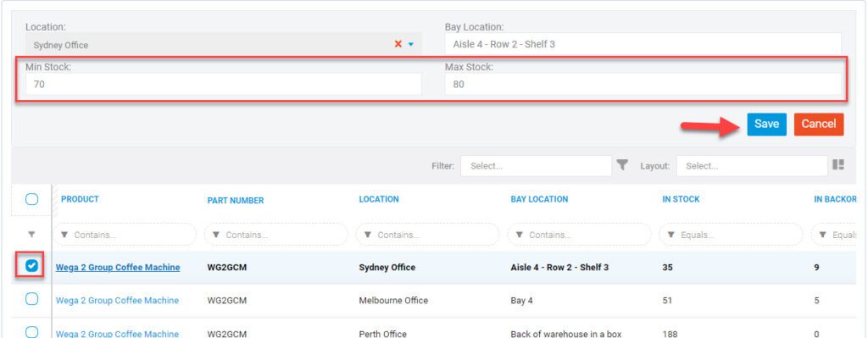Screen dimensions: 868x338
Task: Sort by the PRODUCT column header
Action: click(80, 199)
